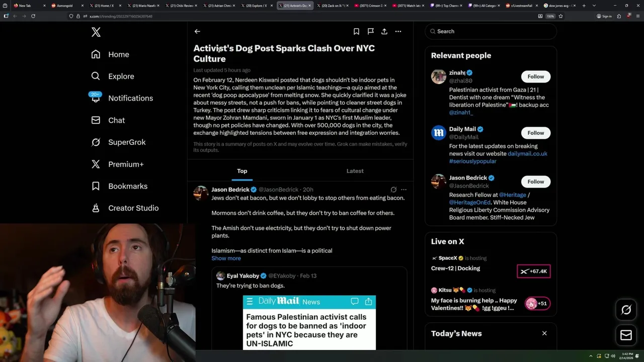Follow Daily Mail account
The width and height of the screenshot is (644, 362).
535,133
